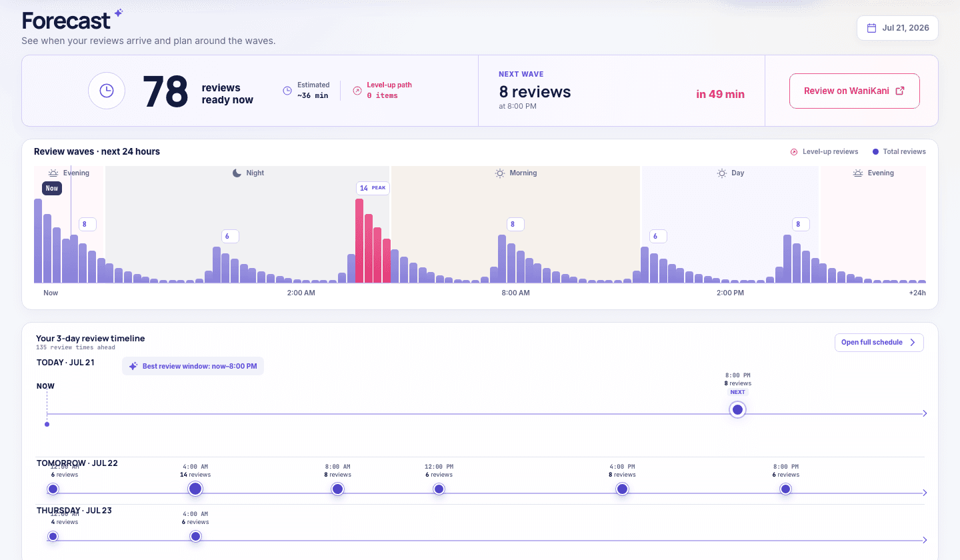Screen dimensions: 960x560
Task: Click the external link icon on Review on WaniKani
Action: pyautogui.click(x=900, y=91)
